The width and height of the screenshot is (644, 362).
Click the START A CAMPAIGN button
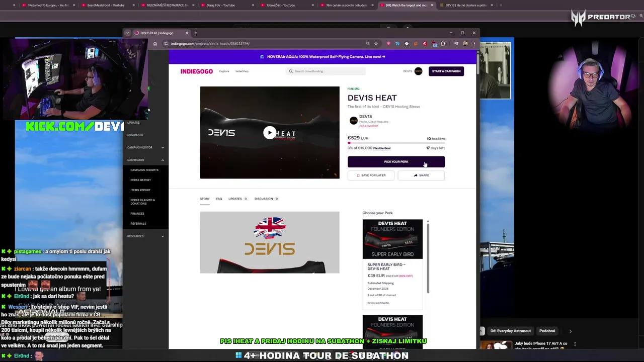446,71
